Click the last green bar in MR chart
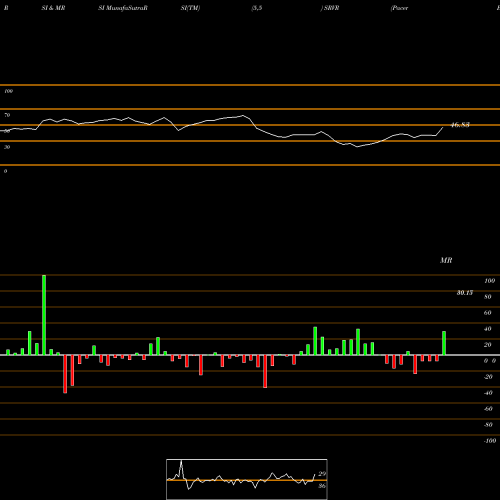The image size is (500, 500). pos(444,343)
